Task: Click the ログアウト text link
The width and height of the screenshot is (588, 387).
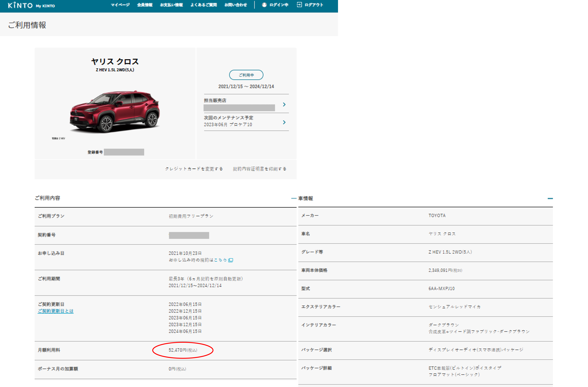Action: [314, 5]
